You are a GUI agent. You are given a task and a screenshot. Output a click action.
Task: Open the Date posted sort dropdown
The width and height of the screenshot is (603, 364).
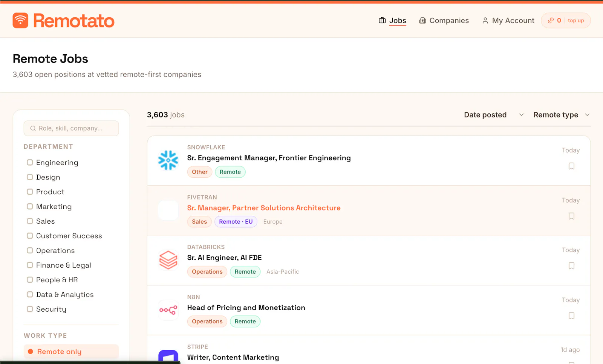pyautogui.click(x=494, y=115)
